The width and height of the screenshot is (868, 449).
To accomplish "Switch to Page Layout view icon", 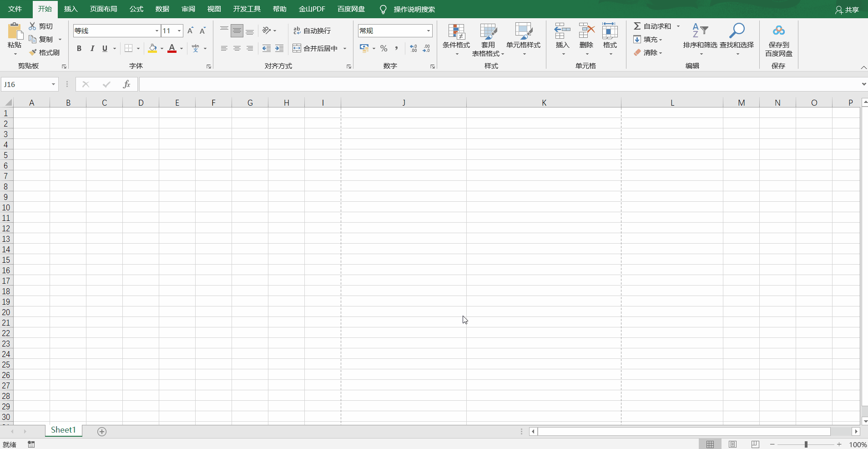I will pyautogui.click(x=732, y=444).
